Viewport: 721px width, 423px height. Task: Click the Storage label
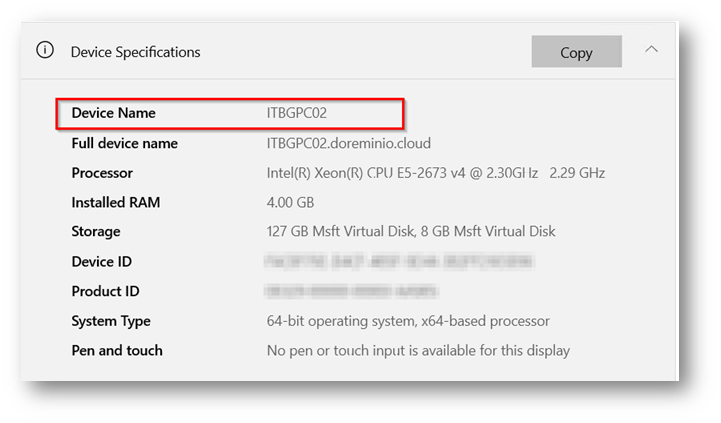tap(96, 231)
